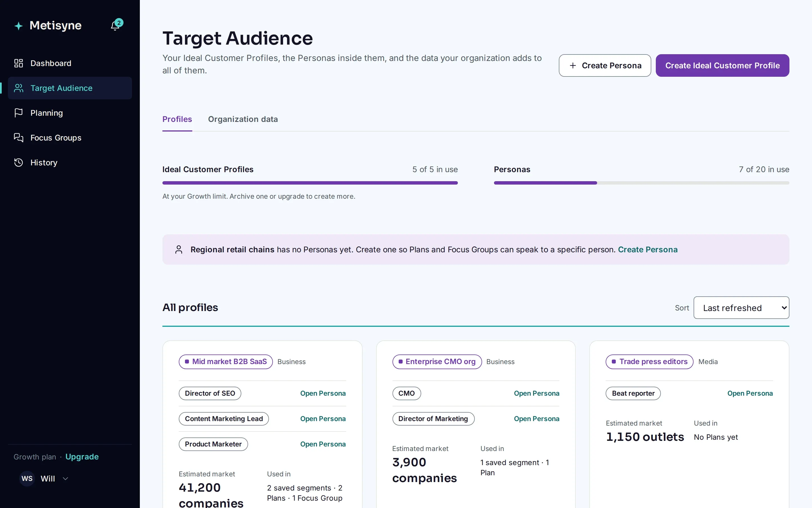
Task: Click person icon in Regional retail chains banner
Action: [179, 250]
